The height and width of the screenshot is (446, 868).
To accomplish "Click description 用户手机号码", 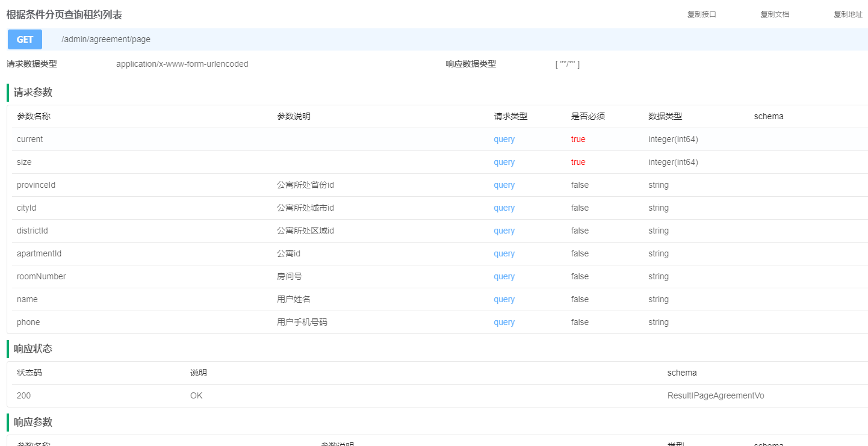I will pos(302,322).
